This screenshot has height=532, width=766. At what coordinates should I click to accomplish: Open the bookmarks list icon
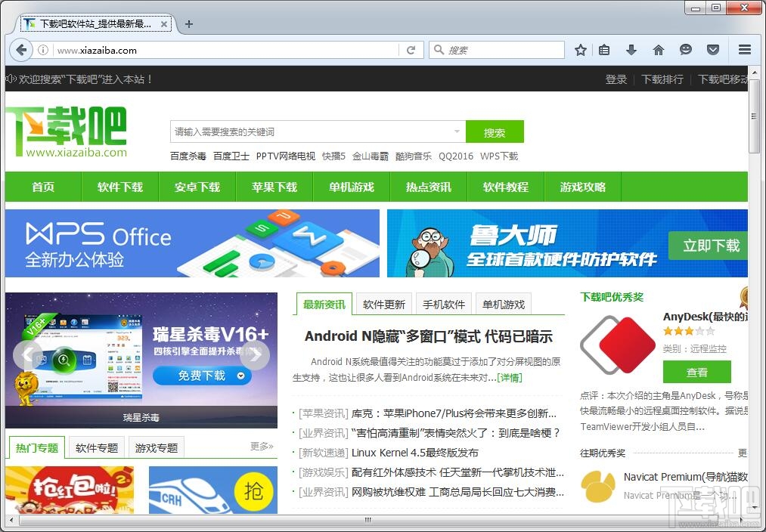tap(604, 50)
